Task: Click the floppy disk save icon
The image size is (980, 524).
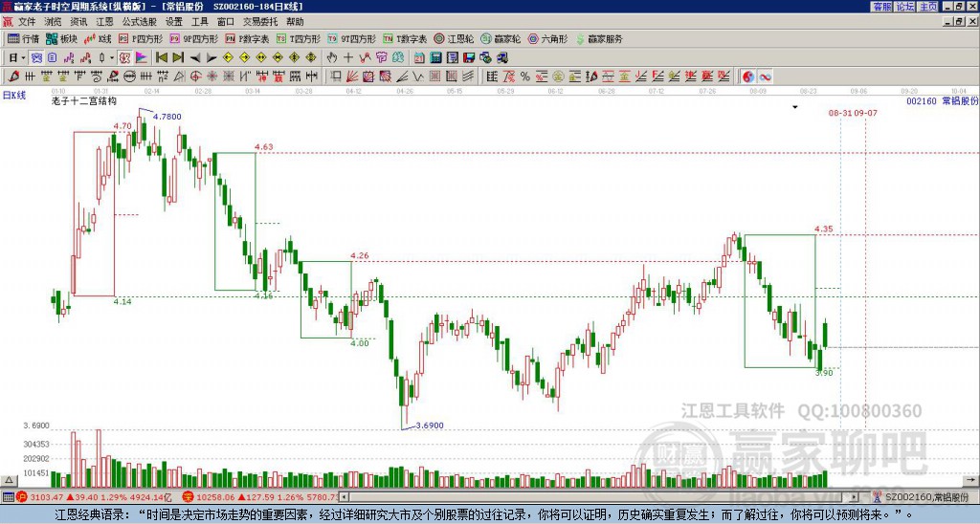Action: coord(469,58)
